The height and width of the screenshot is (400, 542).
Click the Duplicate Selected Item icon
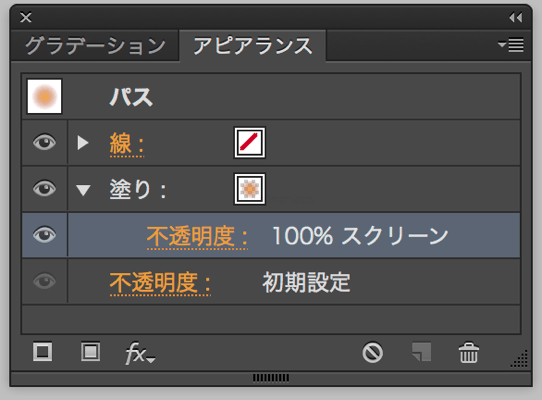click(422, 352)
